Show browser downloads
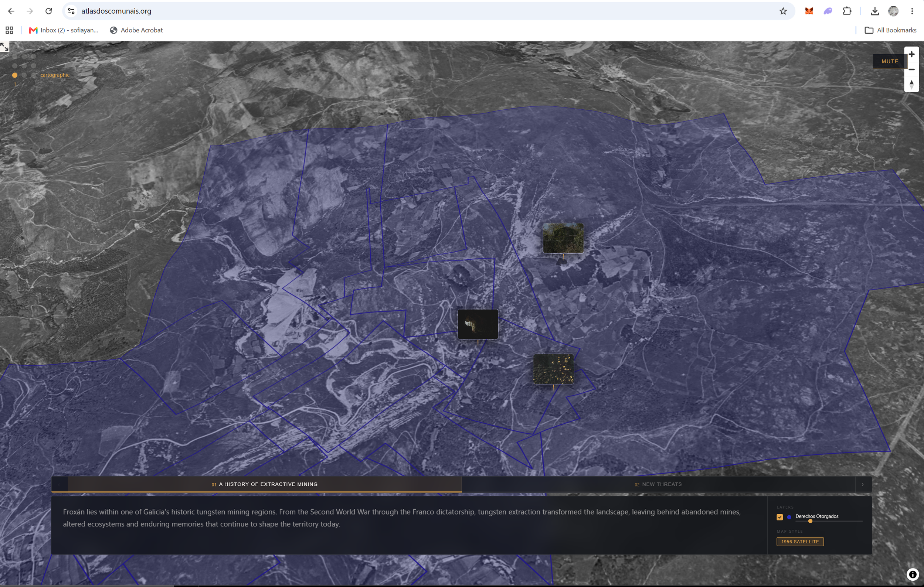Screen dimensions: 924x587 [x=874, y=11]
